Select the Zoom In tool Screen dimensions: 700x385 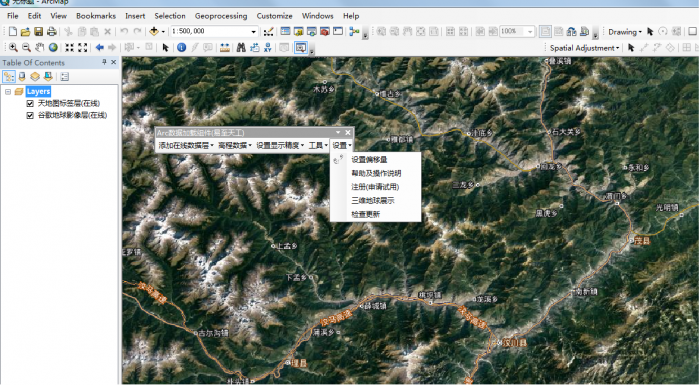(13, 47)
